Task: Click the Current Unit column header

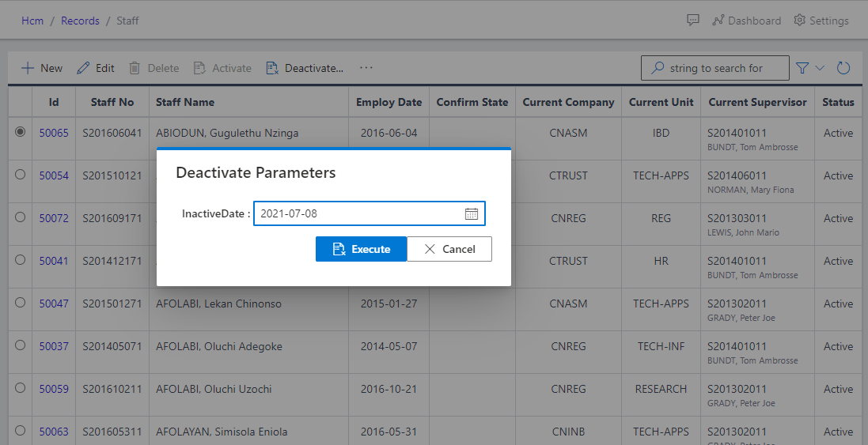Action: [x=661, y=102]
